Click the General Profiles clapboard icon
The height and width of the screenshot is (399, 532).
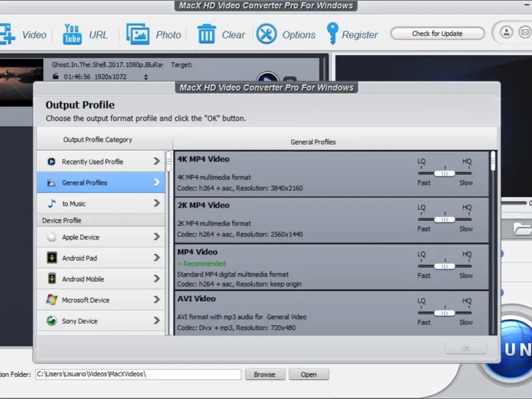click(51, 182)
